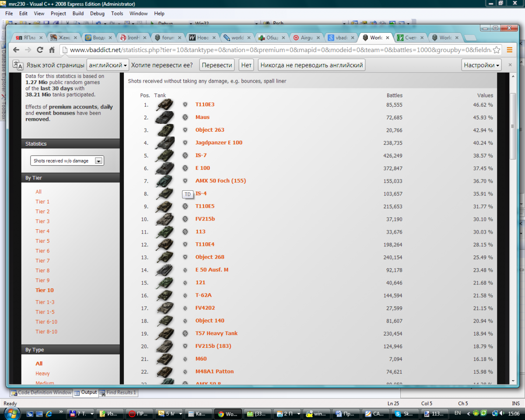The image size is (525, 420).
Task: Open the 'Shots received w/o damage' statistics dropdown
Action: click(x=67, y=161)
